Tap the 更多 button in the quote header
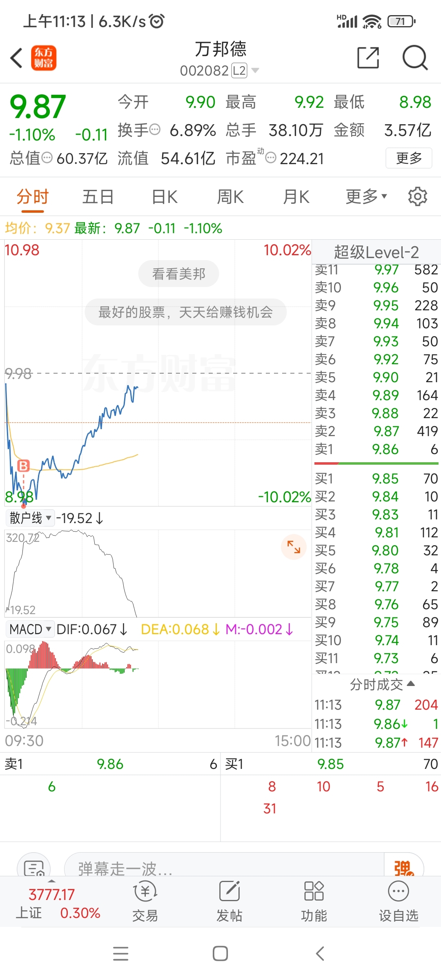The width and height of the screenshot is (441, 980). (409, 158)
